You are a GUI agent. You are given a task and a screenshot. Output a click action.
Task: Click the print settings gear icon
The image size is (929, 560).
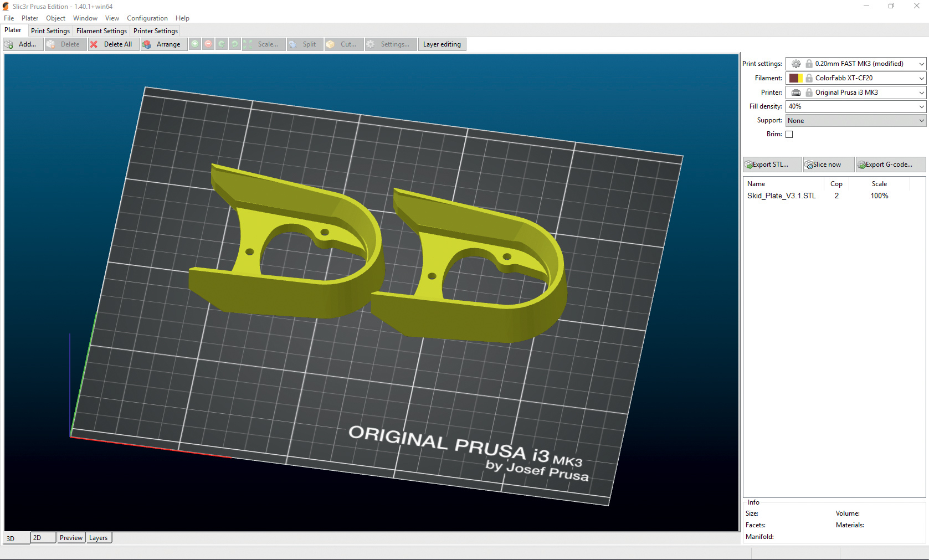[x=796, y=64]
